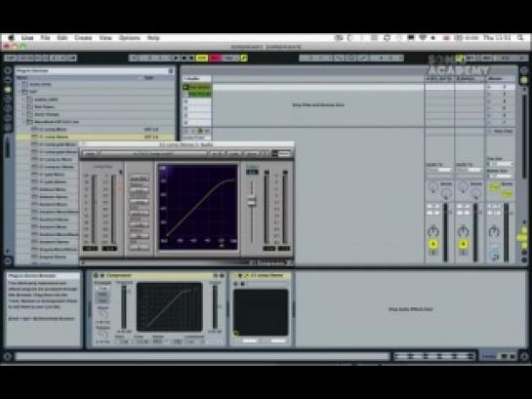Image resolution: width=532 pixels, height=399 pixels.
Task: Click the A Return pan knob
Action: pyautogui.click(x=433, y=231)
